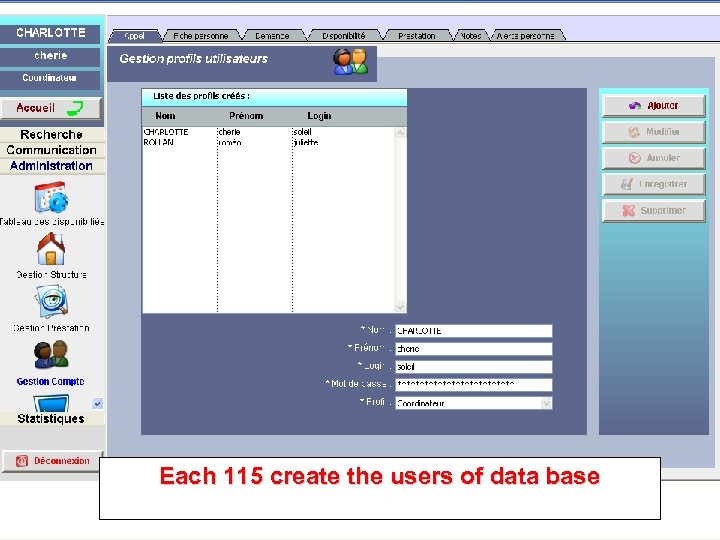The image size is (720, 540).
Task: Click the Nom column header
Action: 165,116
